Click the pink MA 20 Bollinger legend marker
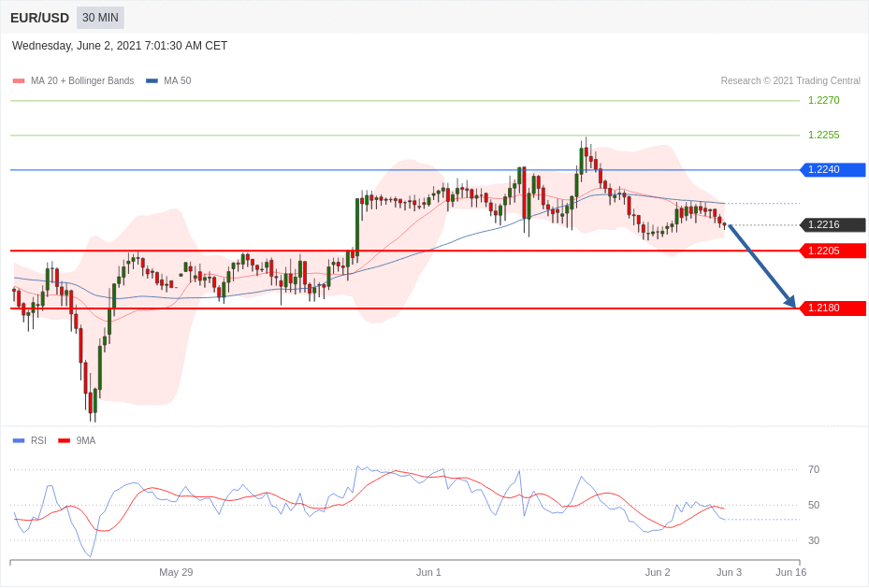 click(19, 81)
